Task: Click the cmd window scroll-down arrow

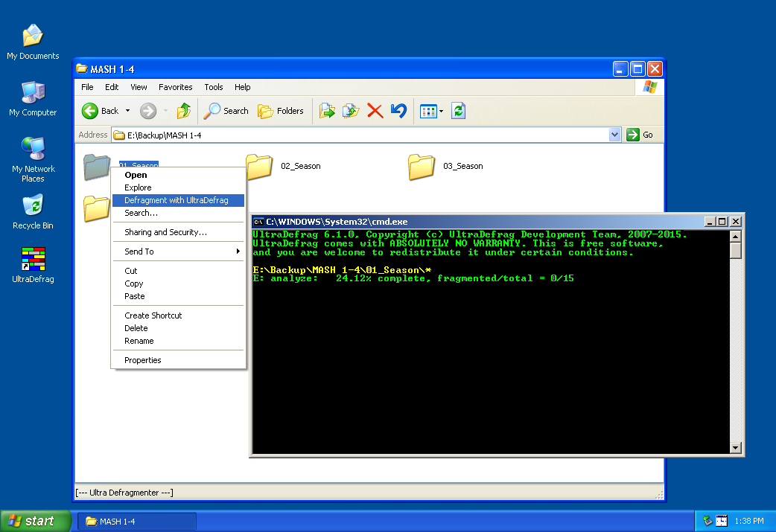Action: [736, 448]
